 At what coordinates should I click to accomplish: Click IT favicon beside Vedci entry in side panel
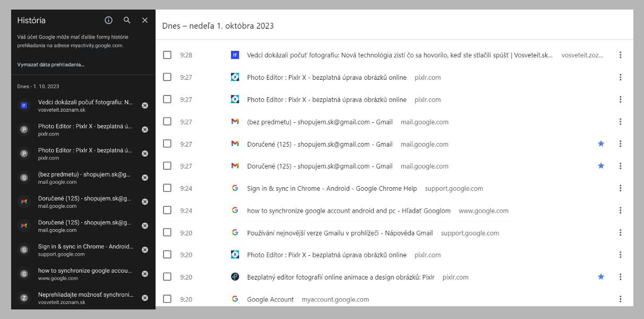[x=23, y=105]
